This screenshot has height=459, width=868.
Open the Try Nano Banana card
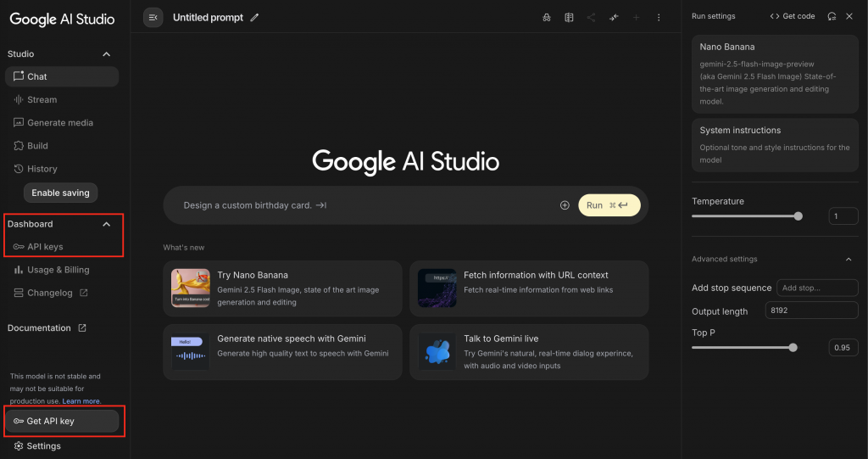[x=282, y=288]
